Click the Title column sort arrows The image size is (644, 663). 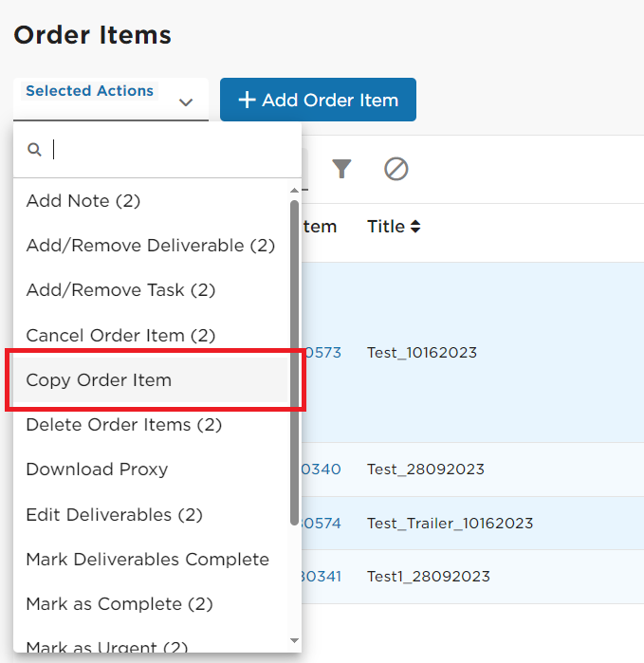[415, 227]
